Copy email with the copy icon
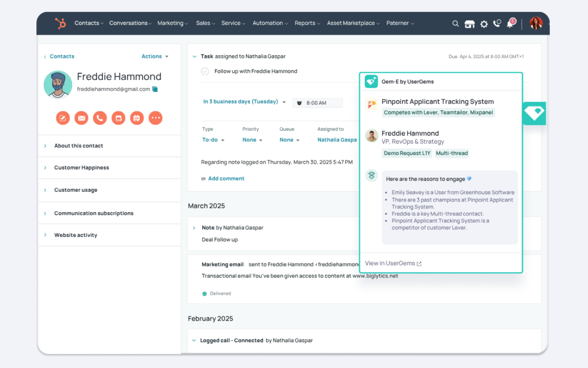Viewport: 588px width, 368px height. coord(155,89)
